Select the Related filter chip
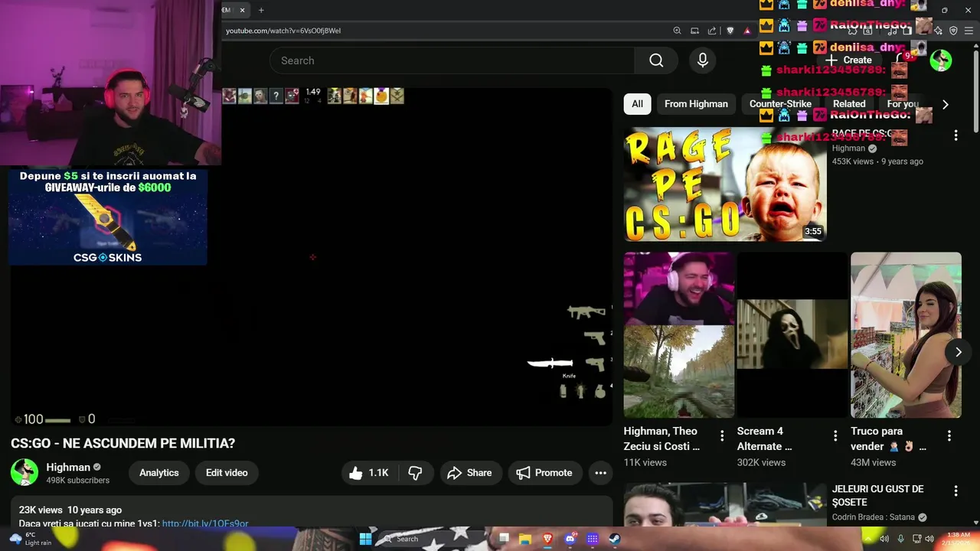 (849, 104)
